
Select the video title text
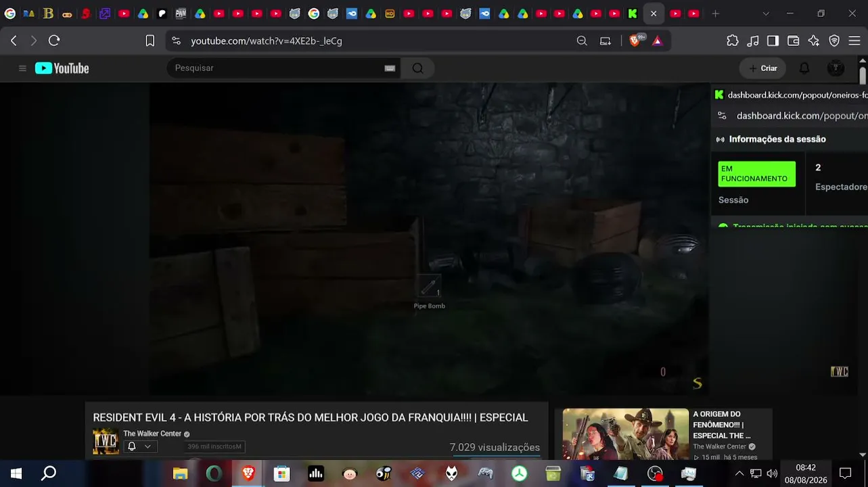click(x=311, y=417)
